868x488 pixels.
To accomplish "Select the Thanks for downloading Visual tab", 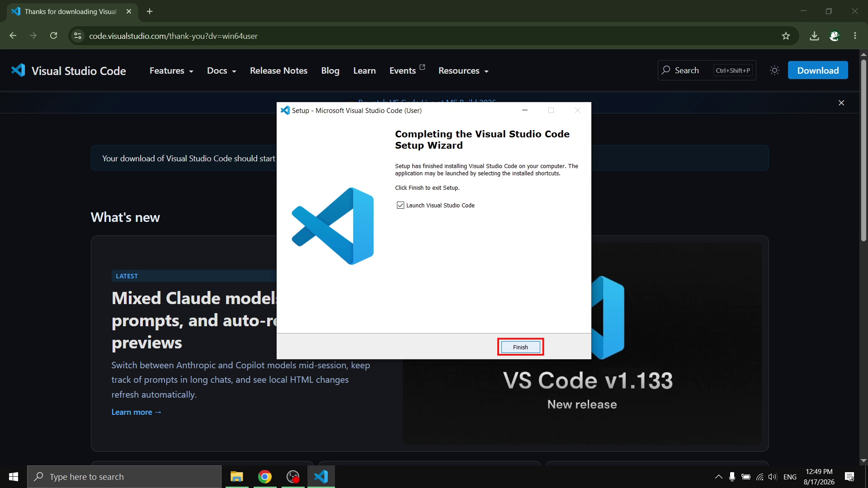I will pos(71,11).
